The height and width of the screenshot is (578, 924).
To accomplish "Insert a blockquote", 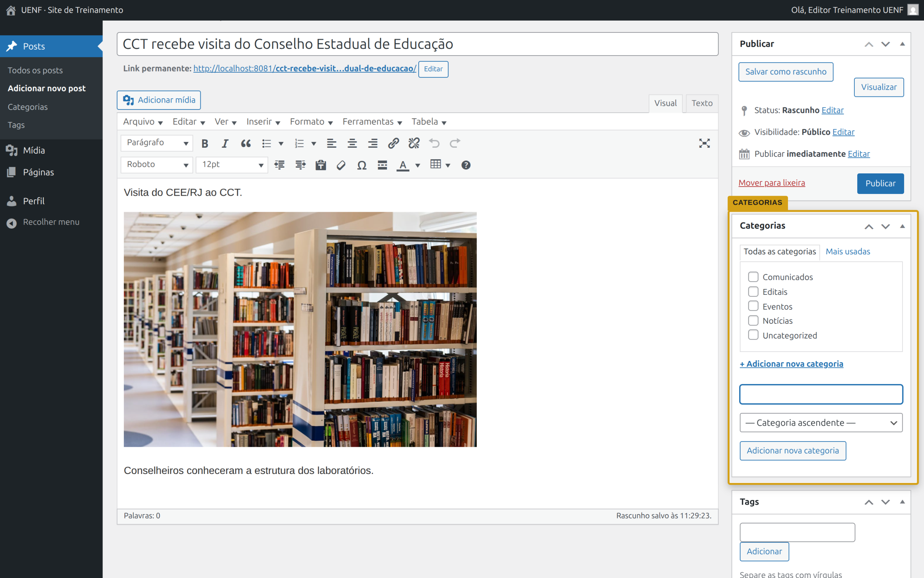I will pyautogui.click(x=245, y=143).
